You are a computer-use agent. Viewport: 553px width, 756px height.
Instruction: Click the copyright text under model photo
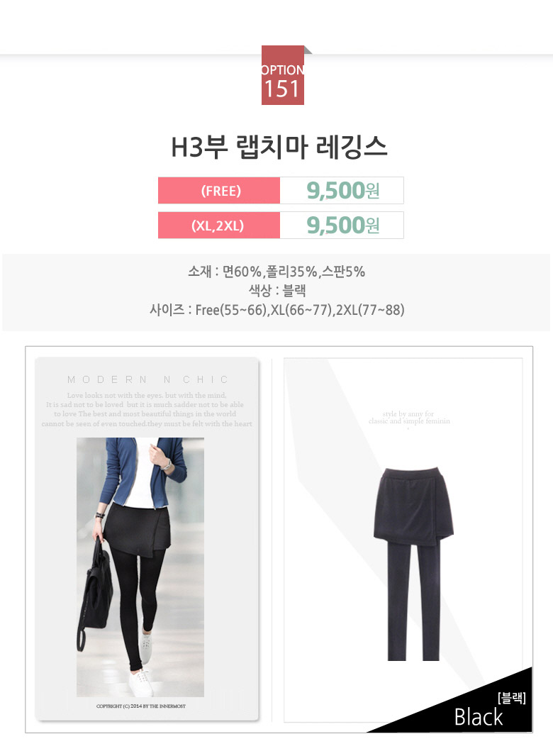(141, 706)
